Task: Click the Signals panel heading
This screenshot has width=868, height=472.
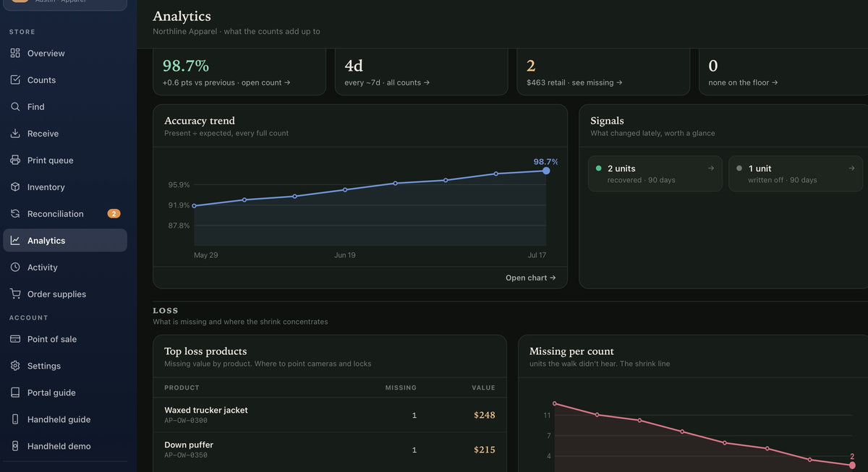Action: [607, 121]
